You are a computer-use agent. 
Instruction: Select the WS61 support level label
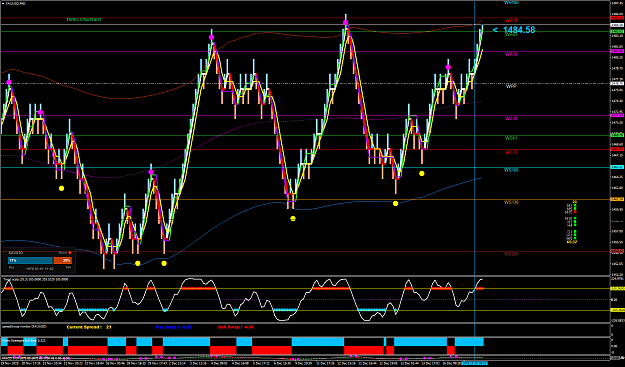click(511, 138)
